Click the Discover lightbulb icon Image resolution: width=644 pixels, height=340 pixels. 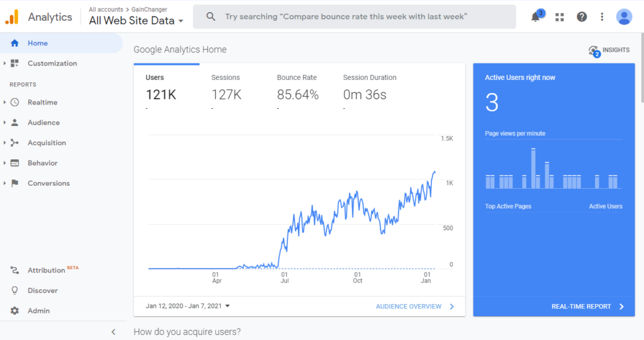[x=15, y=290]
